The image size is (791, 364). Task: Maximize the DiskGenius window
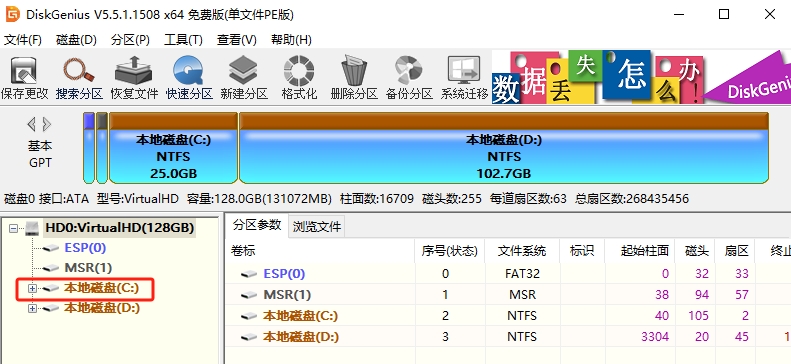coord(724,14)
